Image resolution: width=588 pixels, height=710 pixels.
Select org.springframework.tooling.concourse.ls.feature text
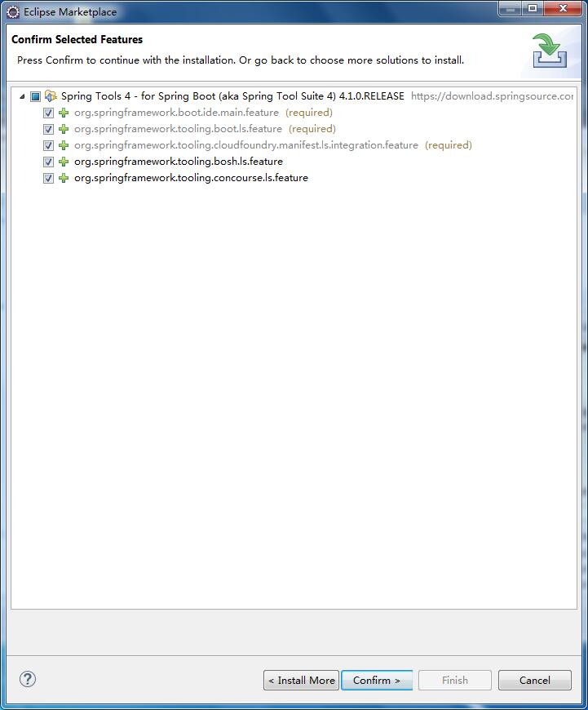191,178
